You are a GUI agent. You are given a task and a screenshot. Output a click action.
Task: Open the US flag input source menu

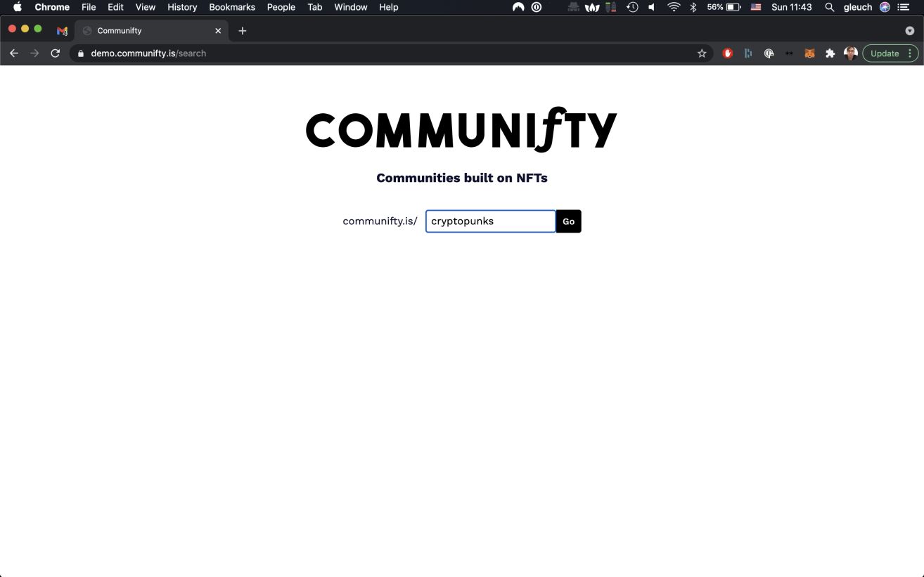pyautogui.click(x=756, y=7)
